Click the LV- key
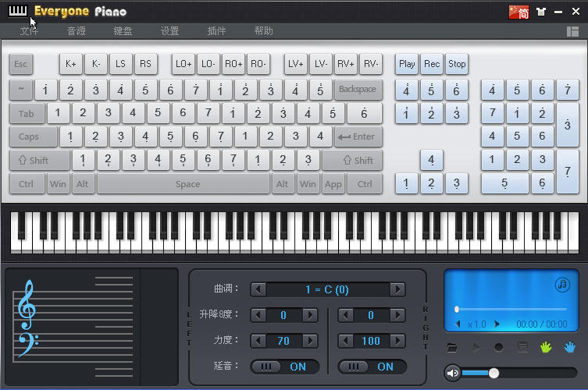 321,64
